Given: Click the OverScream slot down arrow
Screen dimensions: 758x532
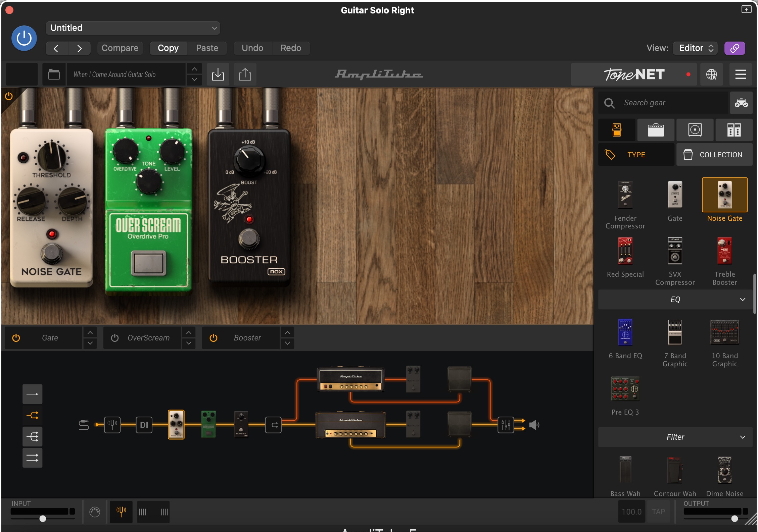Looking at the screenshot, I should pyautogui.click(x=189, y=343).
